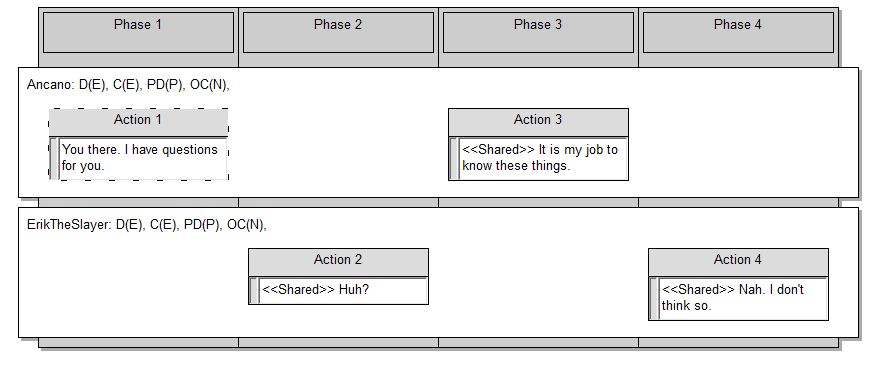Click empty Phase 3 area in ErikTheSlayer lane
Screen dimensions: 889x377
coord(538,283)
